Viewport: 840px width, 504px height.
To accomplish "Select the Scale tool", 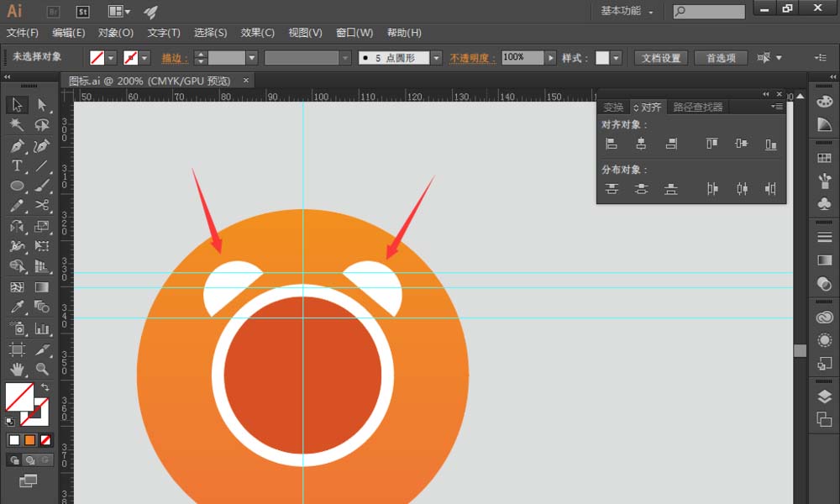I will [x=42, y=226].
